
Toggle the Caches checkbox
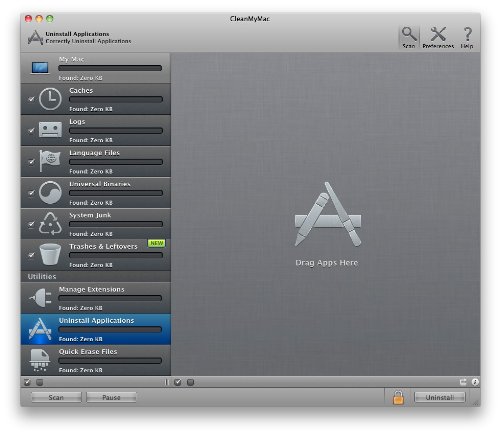pos(31,99)
